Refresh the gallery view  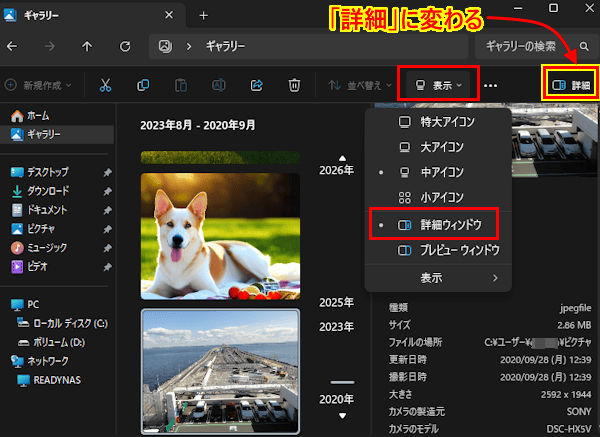(125, 46)
